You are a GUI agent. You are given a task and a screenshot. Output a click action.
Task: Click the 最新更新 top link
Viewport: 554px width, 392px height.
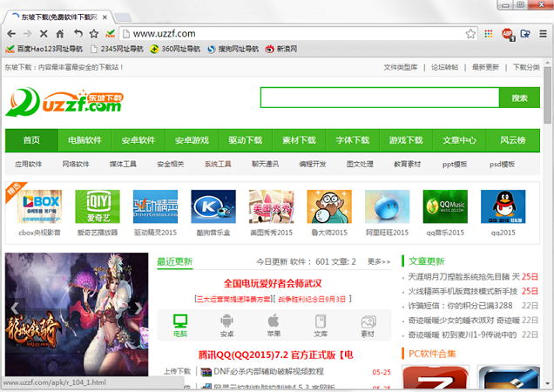pos(485,67)
